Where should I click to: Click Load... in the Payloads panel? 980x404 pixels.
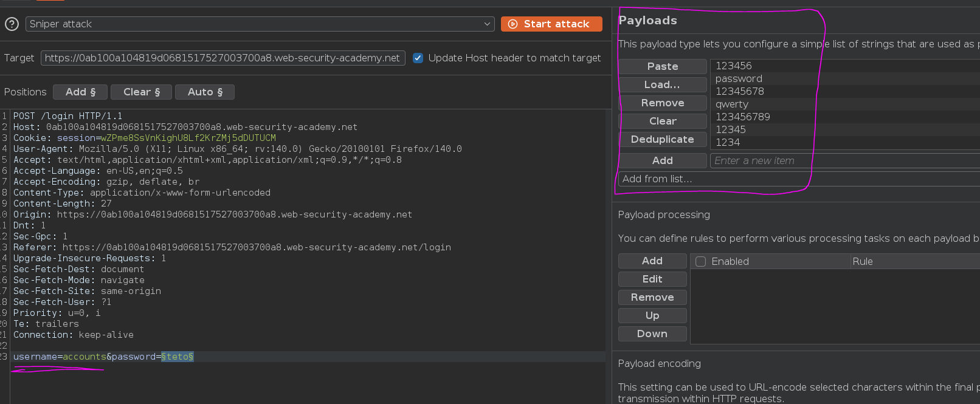[663, 85]
